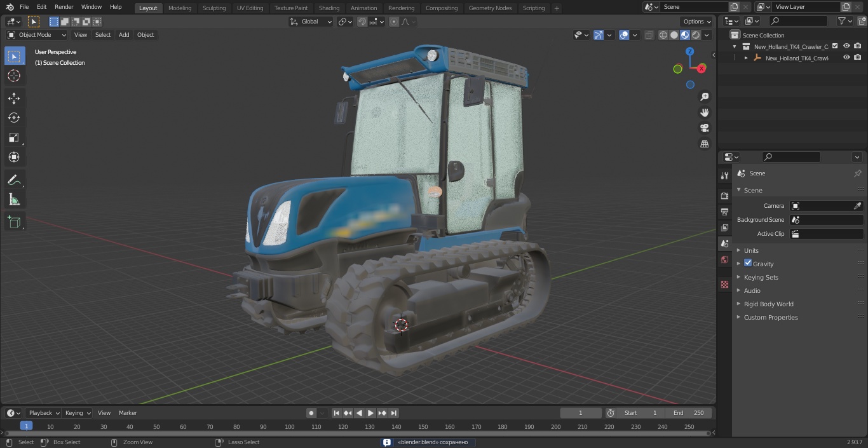Open the Options dropdown in the viewport
This screenshot has width=868, height=448.
697,22
